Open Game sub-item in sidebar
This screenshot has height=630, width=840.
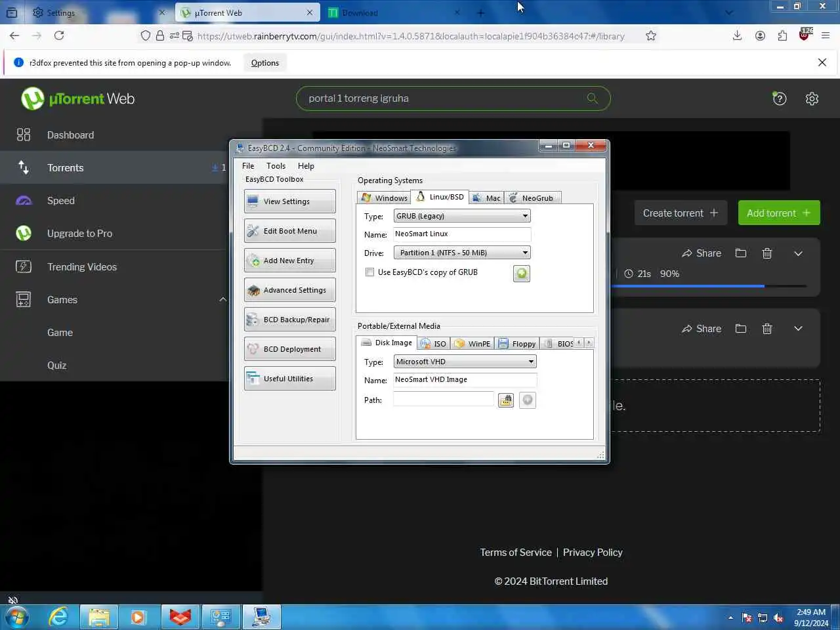(x=60, y=333)
